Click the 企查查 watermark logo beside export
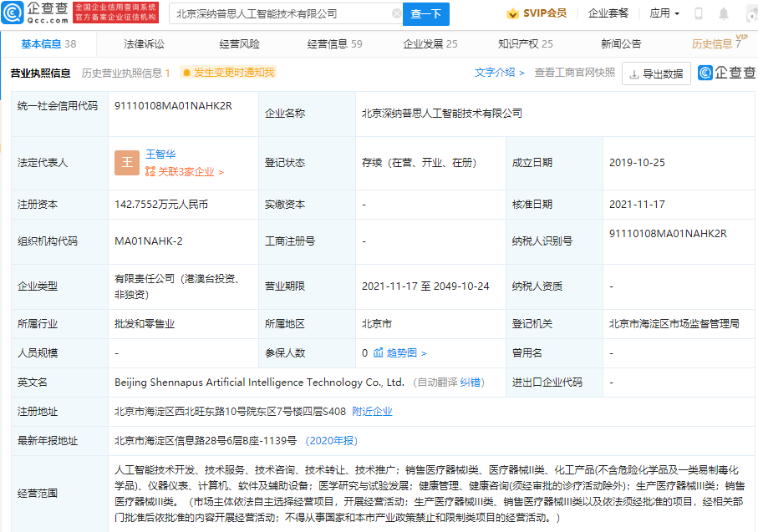The width and height of the screenshot is (758, 532). pyautogui.click(x=726, y=73)
